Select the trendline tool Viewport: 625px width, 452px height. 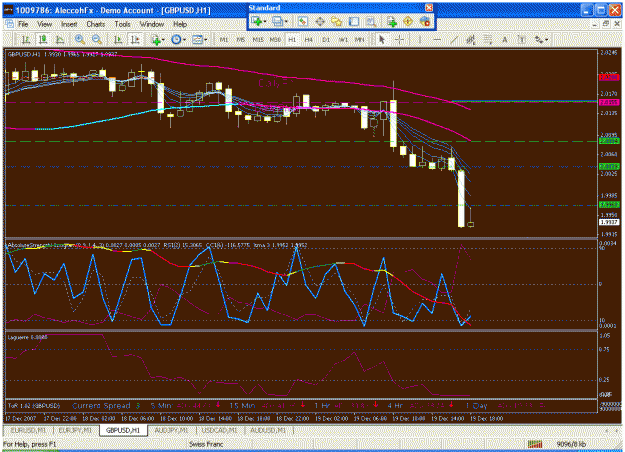(454, 39)
